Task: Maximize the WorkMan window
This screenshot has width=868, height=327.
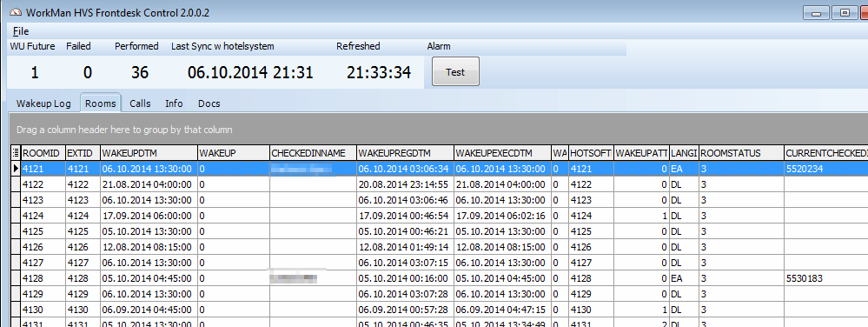Action: [x=845, y=13]
